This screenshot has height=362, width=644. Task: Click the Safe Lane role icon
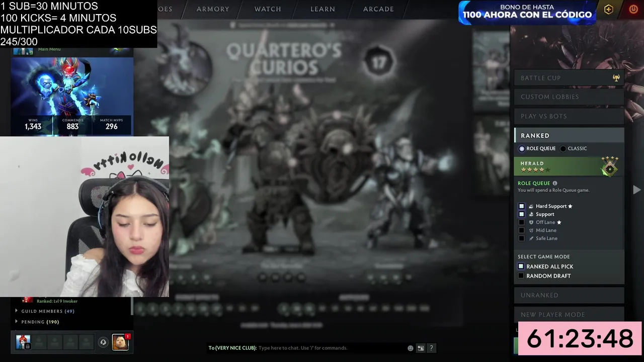pyautogui.click(x=531, y=238)
